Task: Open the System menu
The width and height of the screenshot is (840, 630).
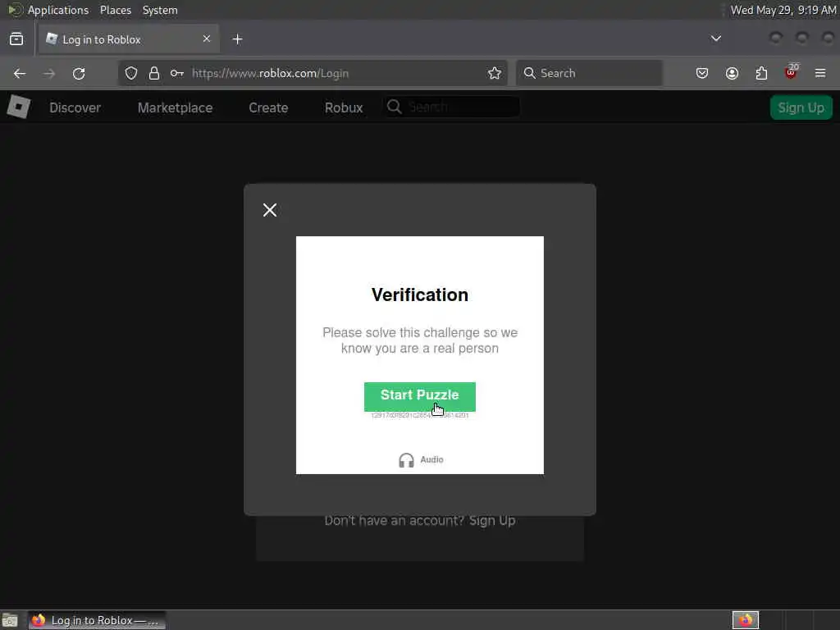Action: click(160, 10)
